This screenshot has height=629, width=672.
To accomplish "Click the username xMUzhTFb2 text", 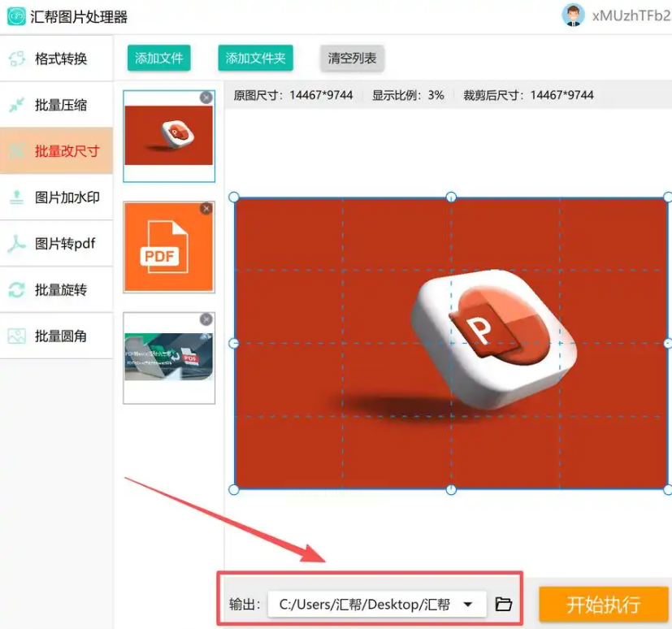I will pyautogui.click(x=631, y=15).
